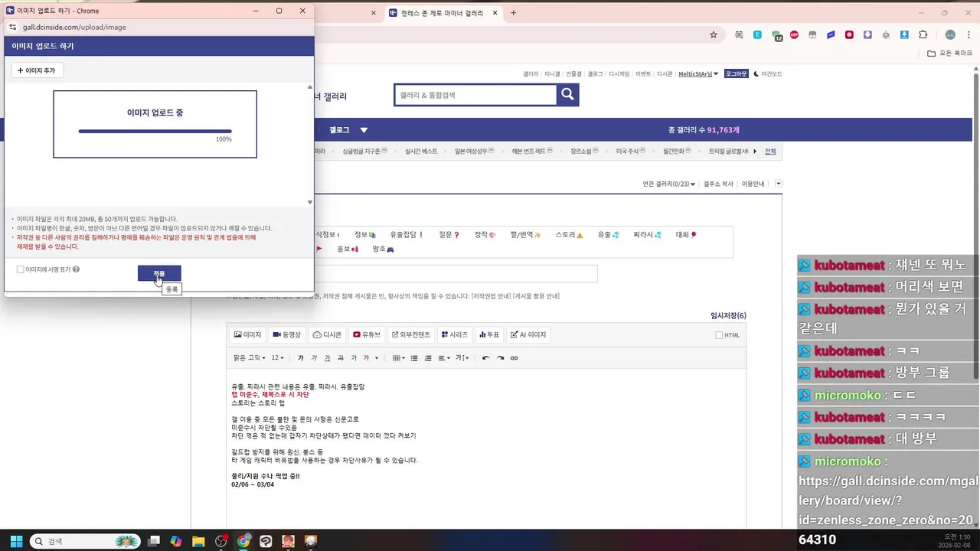Click 이미지 추가 in the upload popup

pyautogui.click(x=37, y=70)
